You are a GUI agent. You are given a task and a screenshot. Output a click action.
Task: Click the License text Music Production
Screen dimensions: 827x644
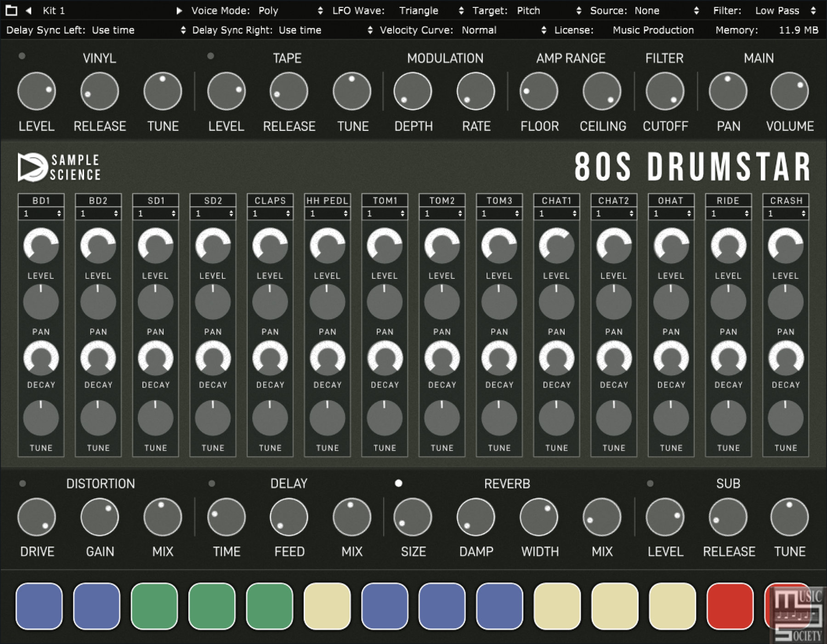click(x=653, y=30)
